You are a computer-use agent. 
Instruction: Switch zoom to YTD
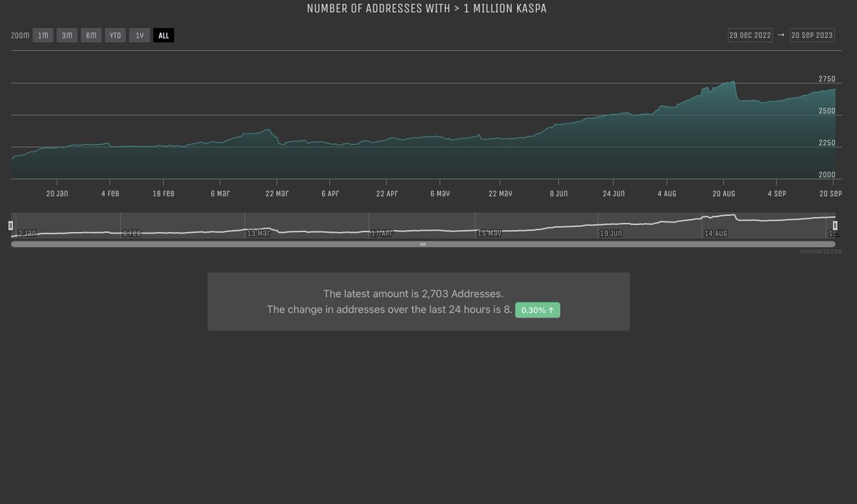click(115, 35)
